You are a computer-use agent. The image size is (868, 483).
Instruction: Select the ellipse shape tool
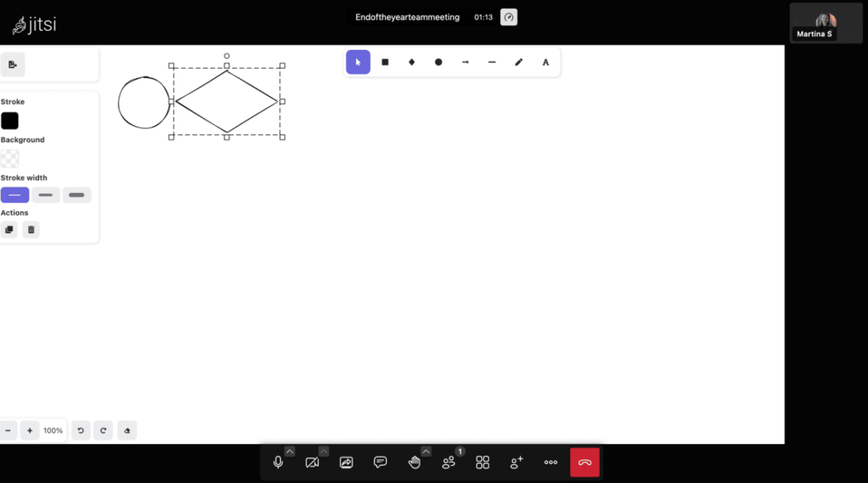pyautogui.click(x=438, y=62)
